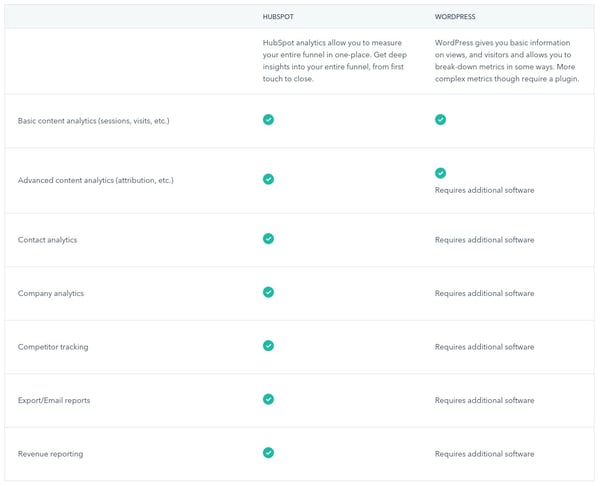
Task: Click 'Requires additional software' in Contact analytics row
Action: tap(484, 240)
